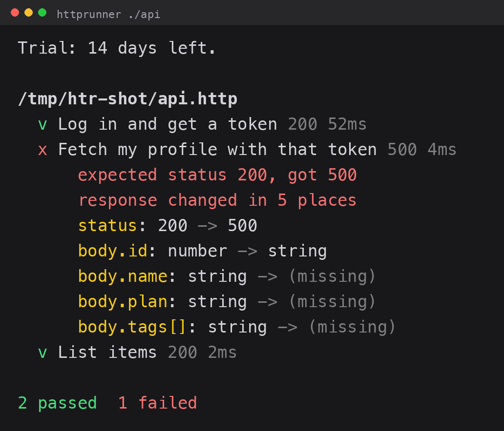Image resolution: width=504 pixels, height=431 pixels.
Task: Click the green maximize window dot
Action: point(42,13)
